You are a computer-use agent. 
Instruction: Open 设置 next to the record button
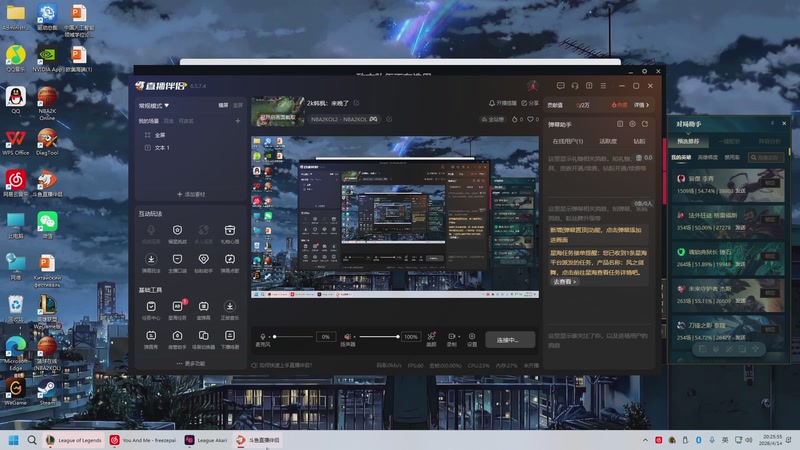point(472,339)
